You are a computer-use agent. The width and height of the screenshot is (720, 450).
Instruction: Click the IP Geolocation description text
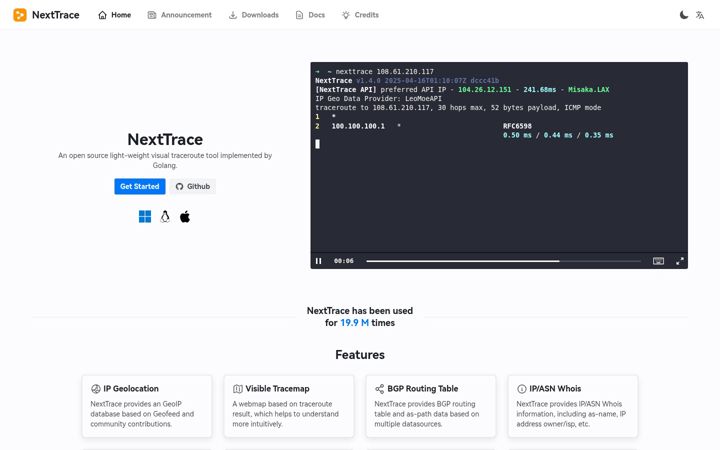click(x=142, y=414)
